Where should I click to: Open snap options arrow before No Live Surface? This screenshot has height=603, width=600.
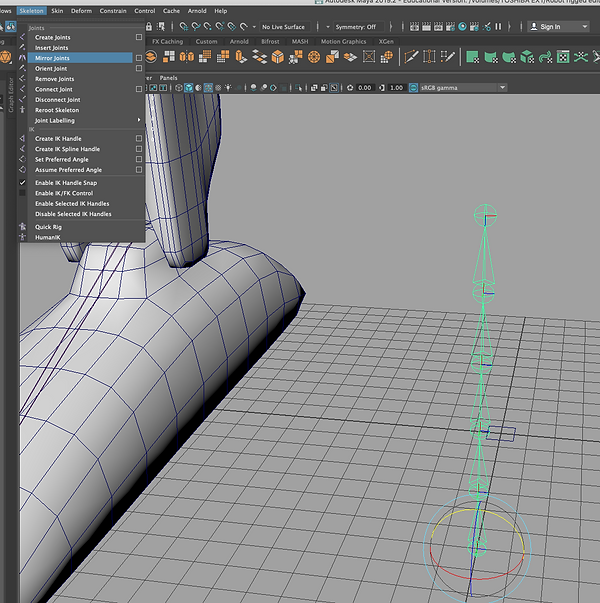254,27
